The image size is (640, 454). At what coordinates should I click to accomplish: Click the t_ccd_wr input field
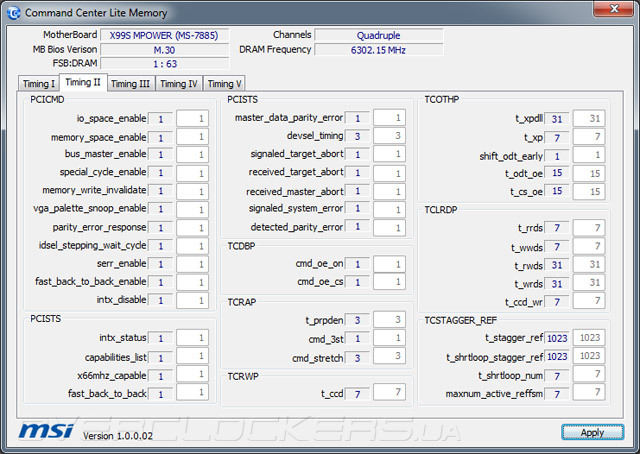click(x=589, y=300)
